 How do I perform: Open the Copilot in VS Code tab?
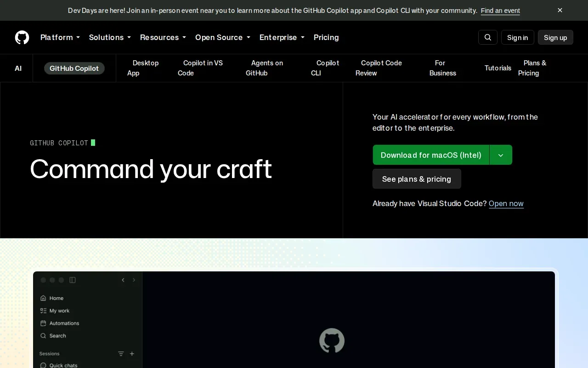[200, 68]
